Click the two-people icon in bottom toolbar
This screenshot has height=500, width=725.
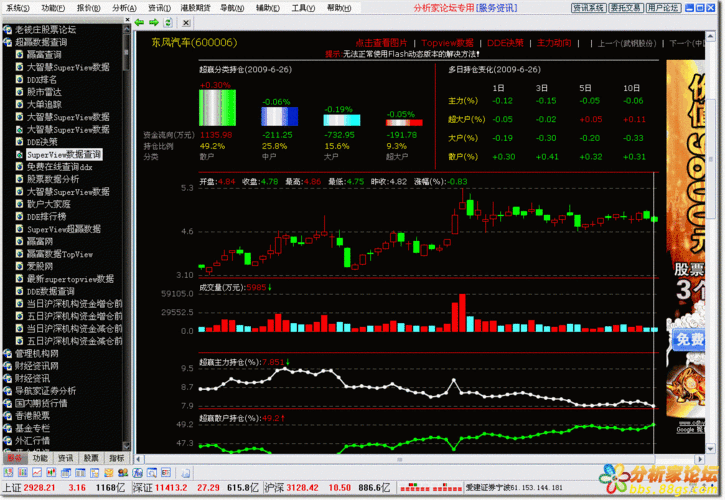pos(123,473)
